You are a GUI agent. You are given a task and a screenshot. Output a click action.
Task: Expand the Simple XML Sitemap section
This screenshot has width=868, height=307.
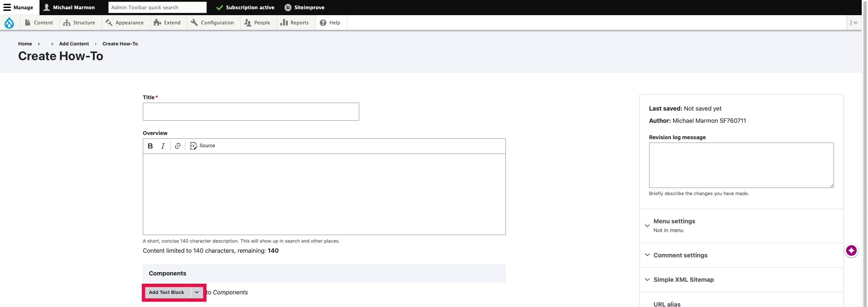tap(741, 280)
